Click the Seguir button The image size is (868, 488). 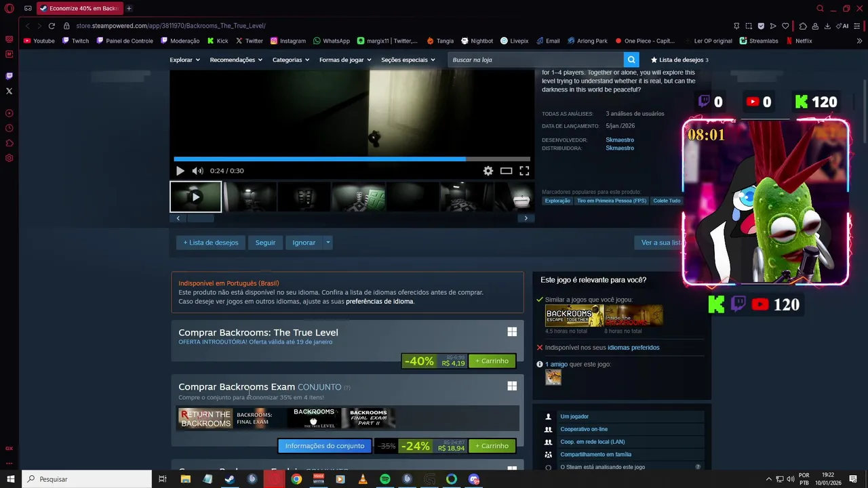click(x=265, y=243)
